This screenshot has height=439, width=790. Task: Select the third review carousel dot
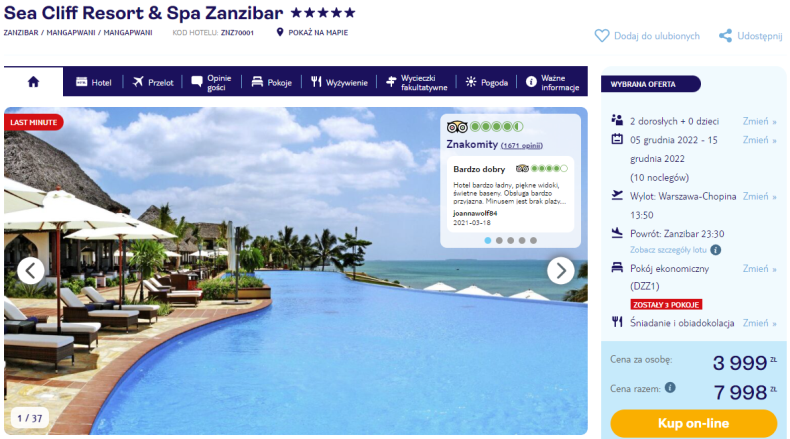(x=510, y=240)
